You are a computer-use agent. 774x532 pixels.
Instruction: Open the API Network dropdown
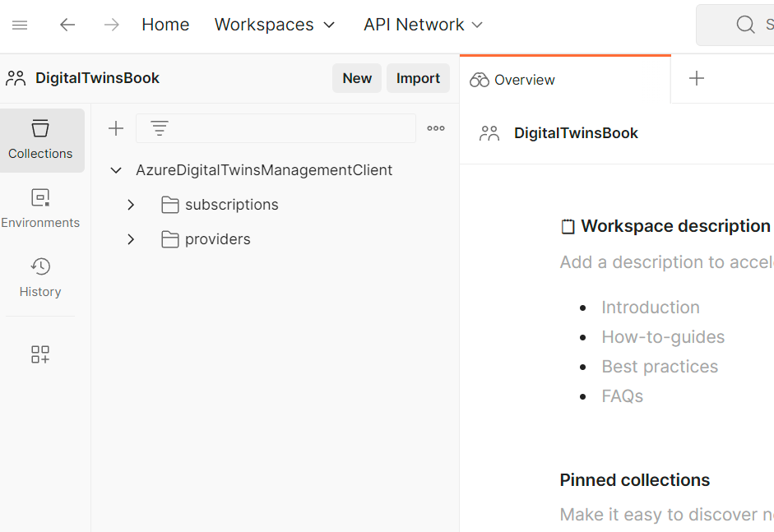click(x=423, y=25)
